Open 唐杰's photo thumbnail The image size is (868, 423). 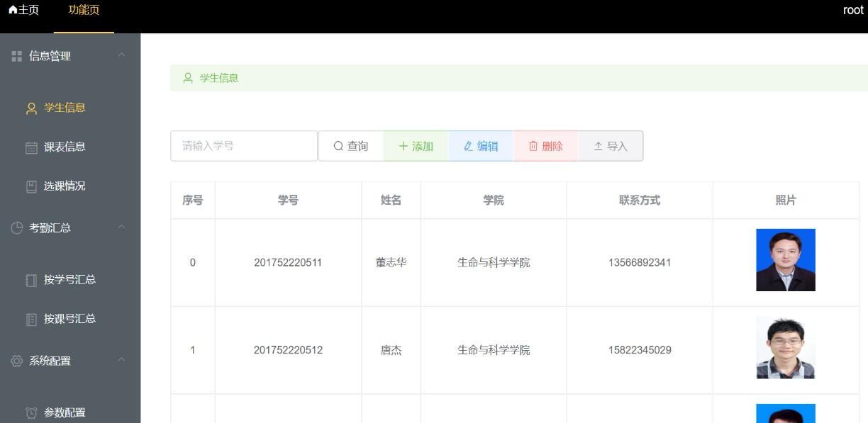[x=786, y=348]
